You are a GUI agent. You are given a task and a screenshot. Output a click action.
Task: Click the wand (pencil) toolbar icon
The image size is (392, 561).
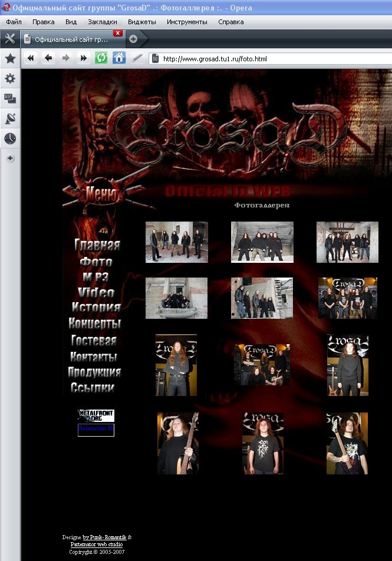137,58
